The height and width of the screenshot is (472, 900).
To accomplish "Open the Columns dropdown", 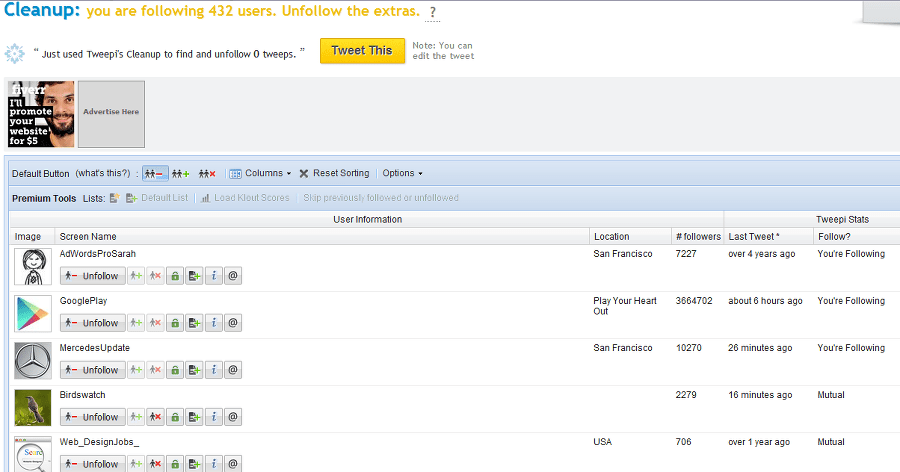I will pos(260,173).
